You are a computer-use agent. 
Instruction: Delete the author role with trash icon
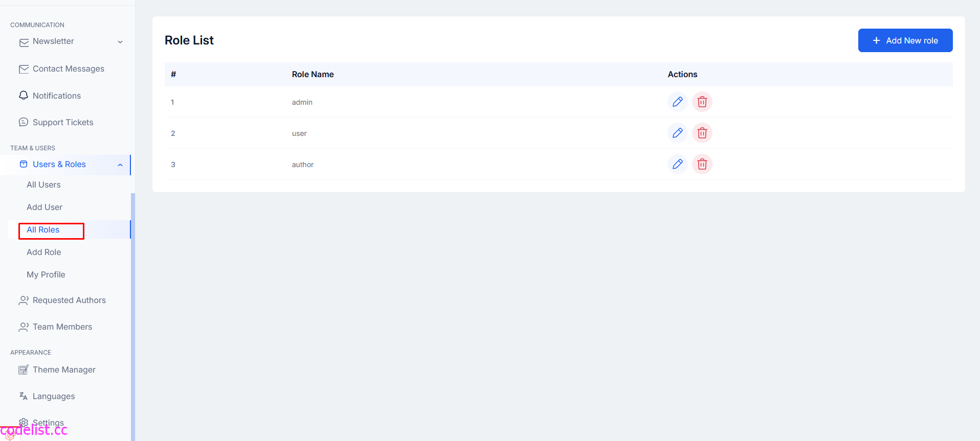(702, 164)
